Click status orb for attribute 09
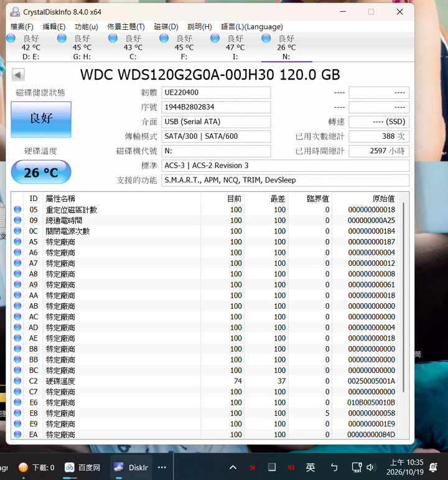 [18, 220]
